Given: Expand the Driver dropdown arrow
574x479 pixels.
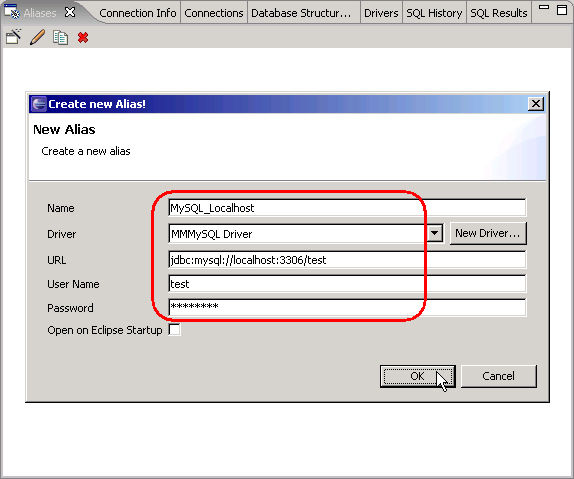Looking at the screenshot, I should pos(435,233).
